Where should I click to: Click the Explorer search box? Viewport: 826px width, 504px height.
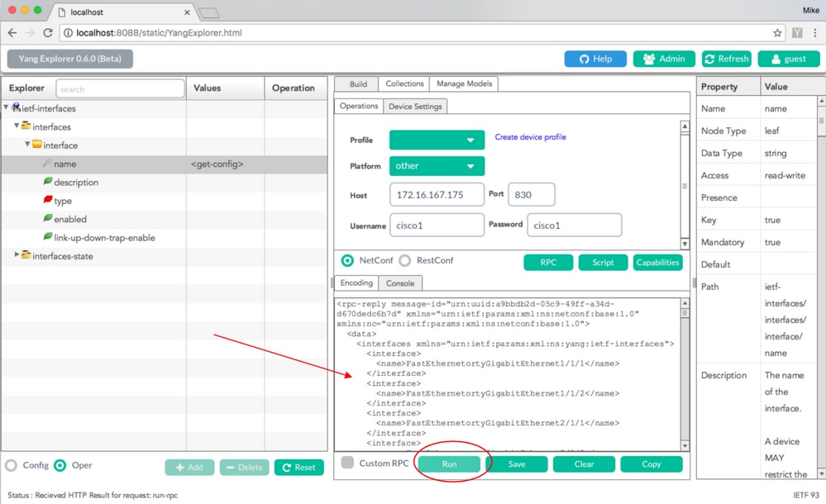[120, 88]
